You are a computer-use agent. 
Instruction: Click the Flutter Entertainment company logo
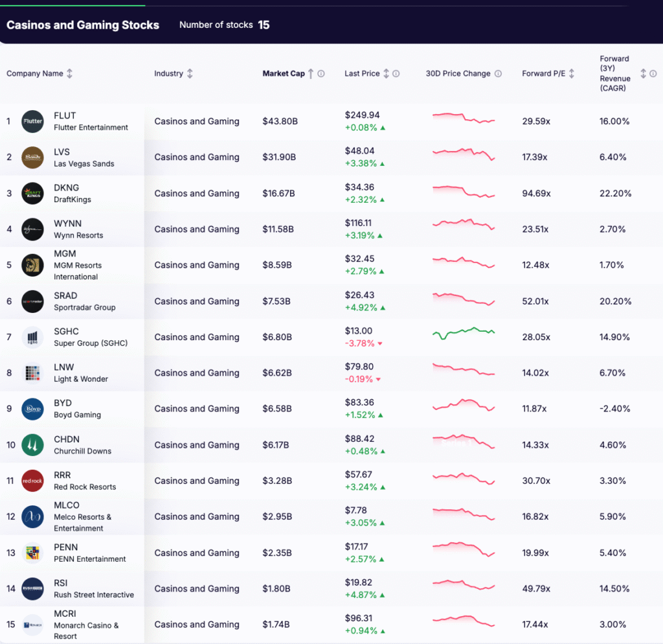coord(32,121)
